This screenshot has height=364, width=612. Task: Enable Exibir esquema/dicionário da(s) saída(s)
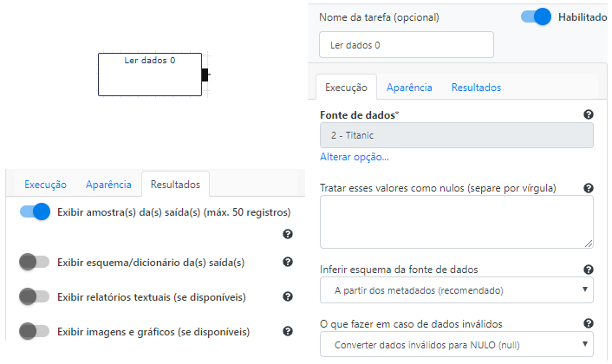35,262
